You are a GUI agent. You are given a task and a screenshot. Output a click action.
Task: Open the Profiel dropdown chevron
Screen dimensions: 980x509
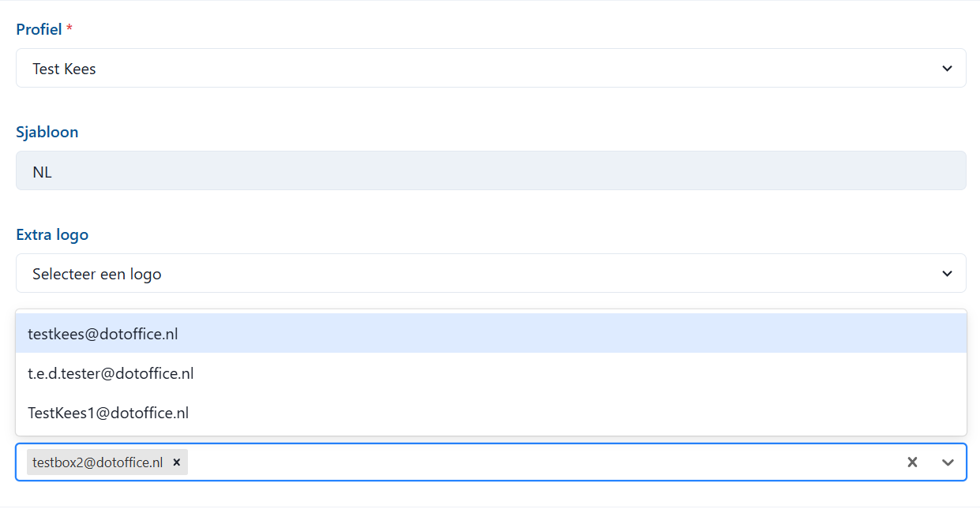[947, 69]
